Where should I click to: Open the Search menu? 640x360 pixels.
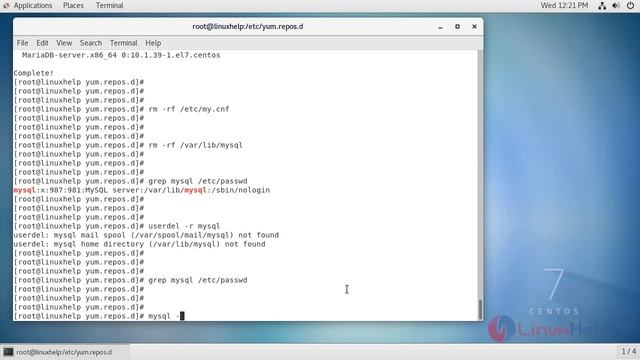click(x=91, y=43)
